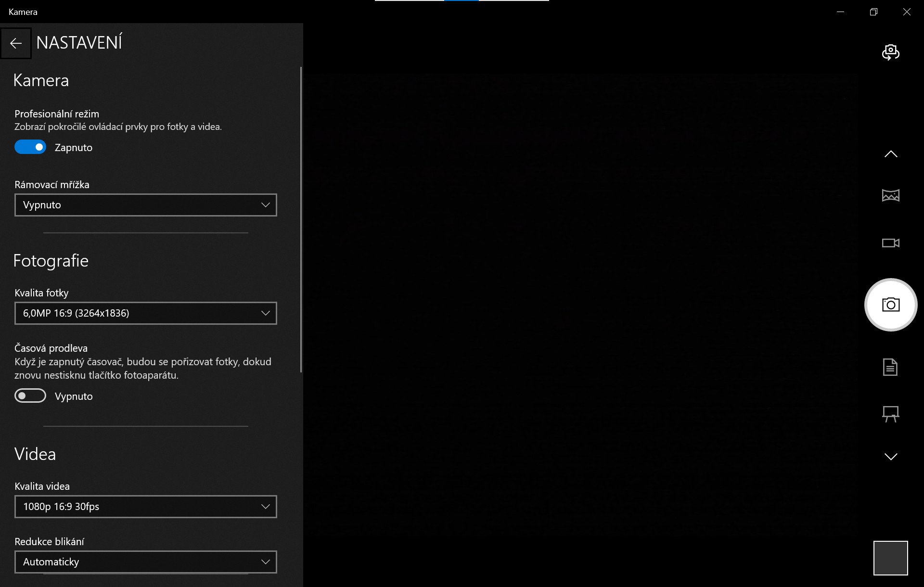Screen dimensions: 924x587
Task: Open Kvalita fotky dropdown
Action: 145,313
